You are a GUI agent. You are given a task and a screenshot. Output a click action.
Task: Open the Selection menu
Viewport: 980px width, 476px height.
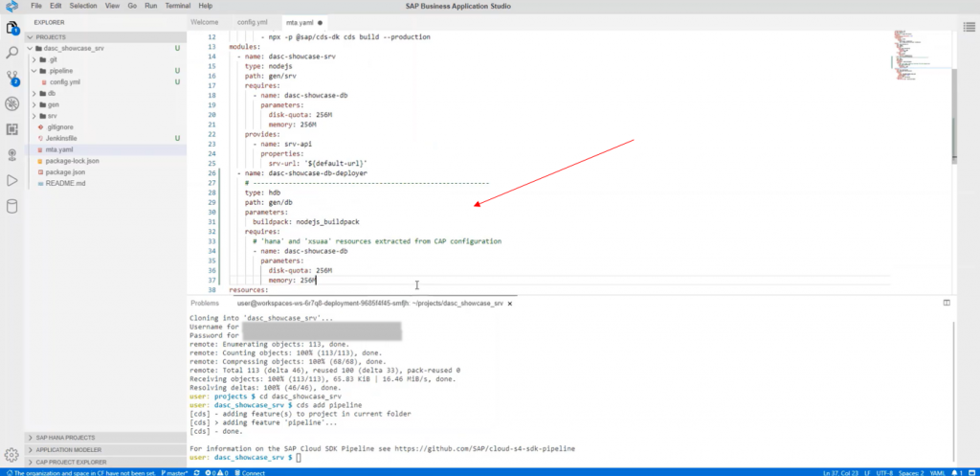[x=83, y=6]
